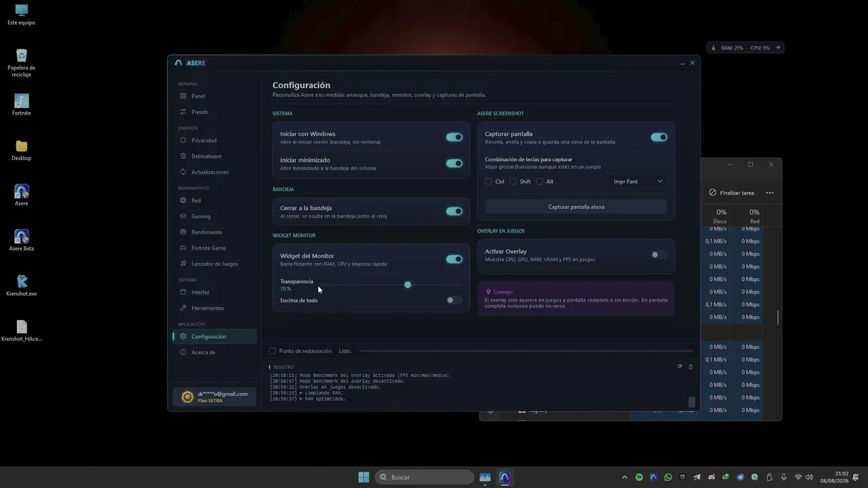This screenshot has width=868, height=488.
Task: Select the Gaming sidebar entry
Action: coord(214,216)
